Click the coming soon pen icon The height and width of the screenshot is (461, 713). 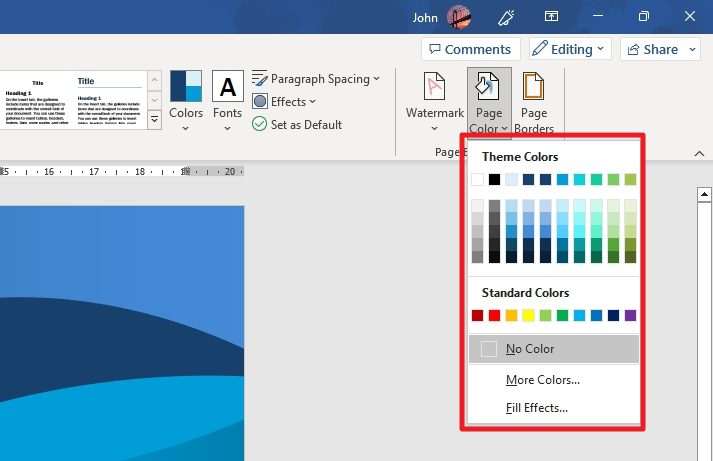coord(506,17)
